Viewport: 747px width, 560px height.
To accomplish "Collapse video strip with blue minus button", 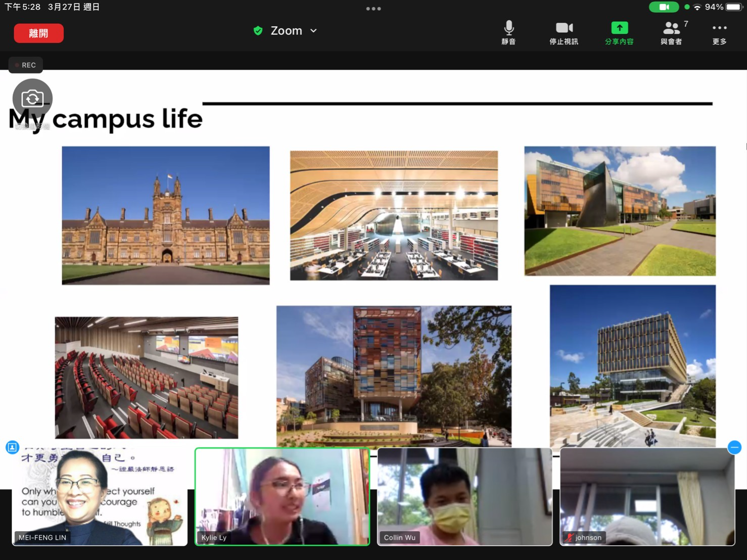I will coord(734,447).
